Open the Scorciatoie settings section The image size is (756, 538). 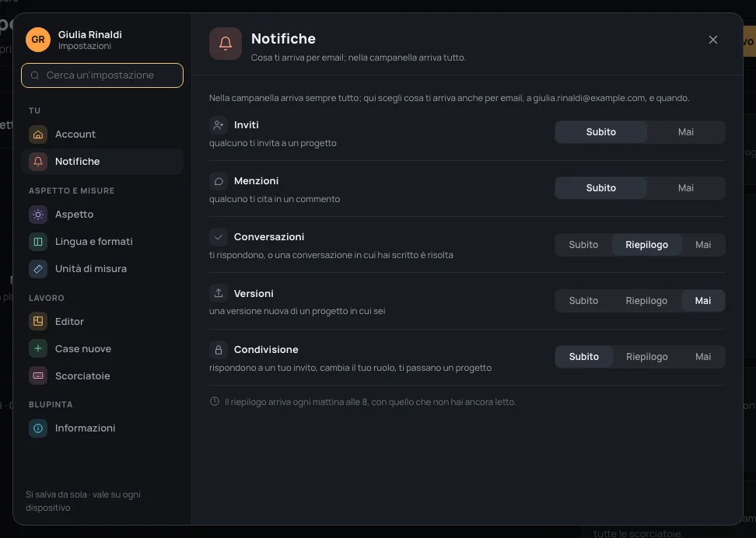click(x=102, y=376)
